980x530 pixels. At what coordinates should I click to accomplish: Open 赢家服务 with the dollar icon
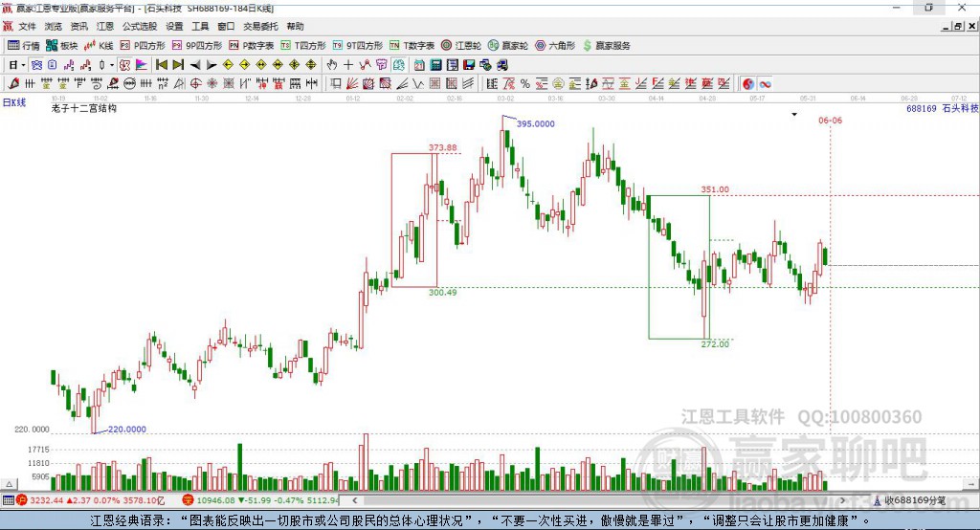606,46
